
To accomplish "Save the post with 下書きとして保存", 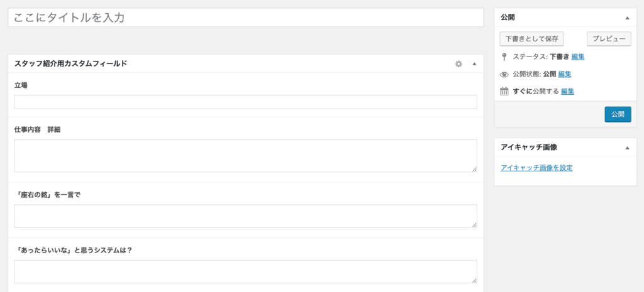I will (532, 39).
